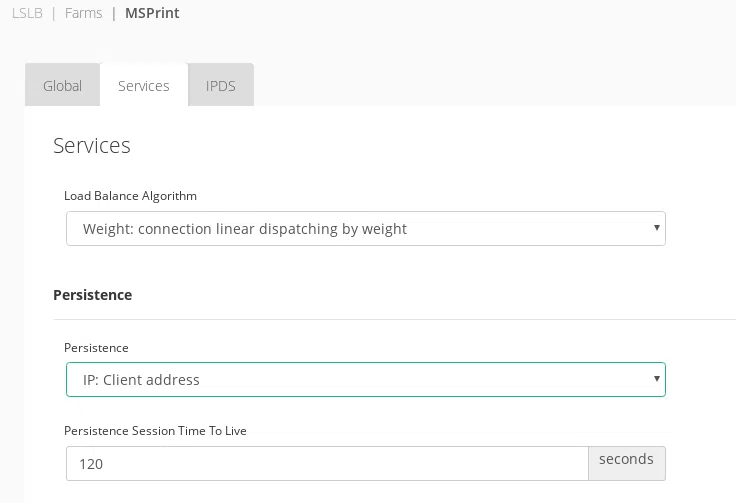Viewport: 736px width, 503px height.
Task: Open the IPDS tab
Action: coord(221,86)
